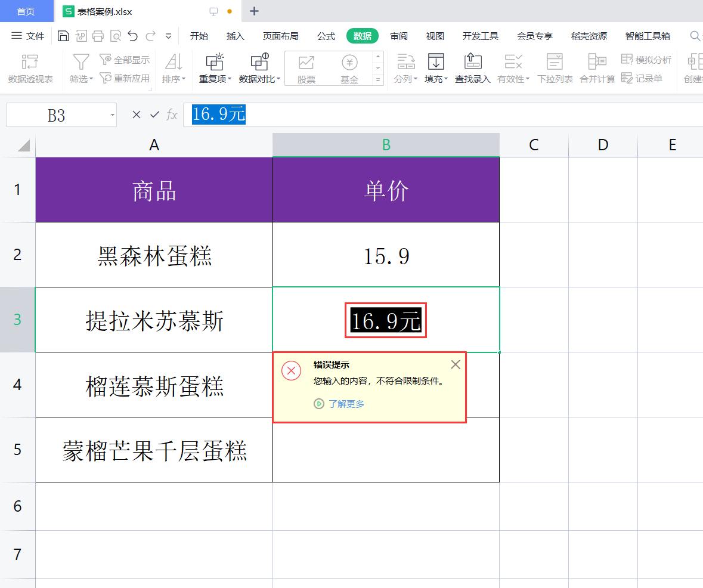
Task: Click the Undo arrow icon
Action: click(x=133, y=36)
